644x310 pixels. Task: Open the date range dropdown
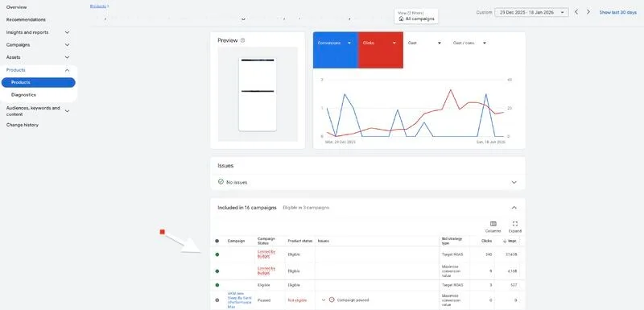[x=531, y=12]
